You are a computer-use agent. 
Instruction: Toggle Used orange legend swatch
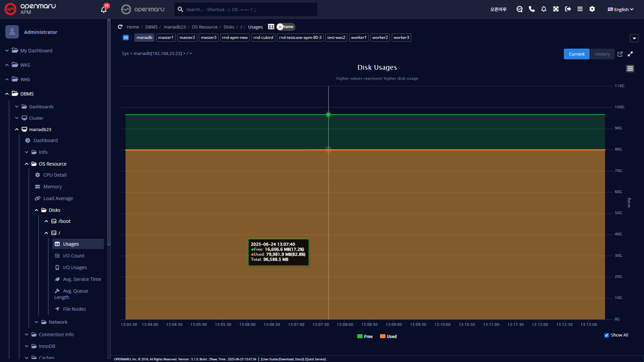click(383, 337)
